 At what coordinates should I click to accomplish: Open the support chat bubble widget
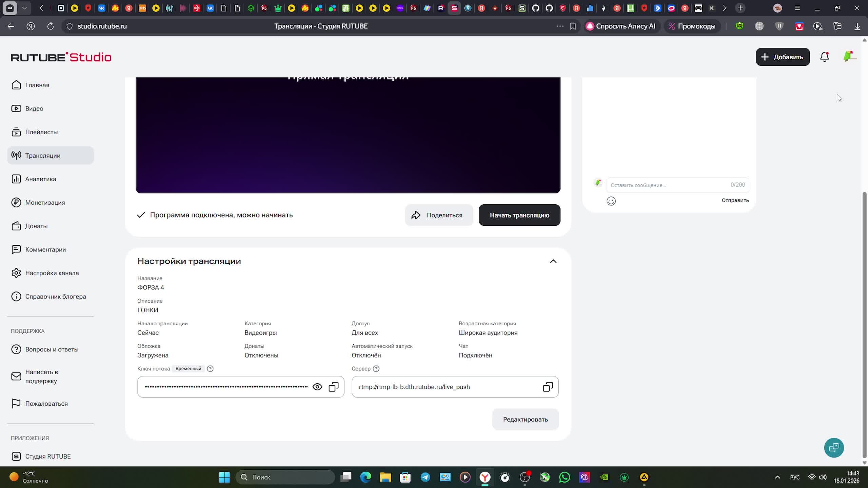click(x=834, y=448)
